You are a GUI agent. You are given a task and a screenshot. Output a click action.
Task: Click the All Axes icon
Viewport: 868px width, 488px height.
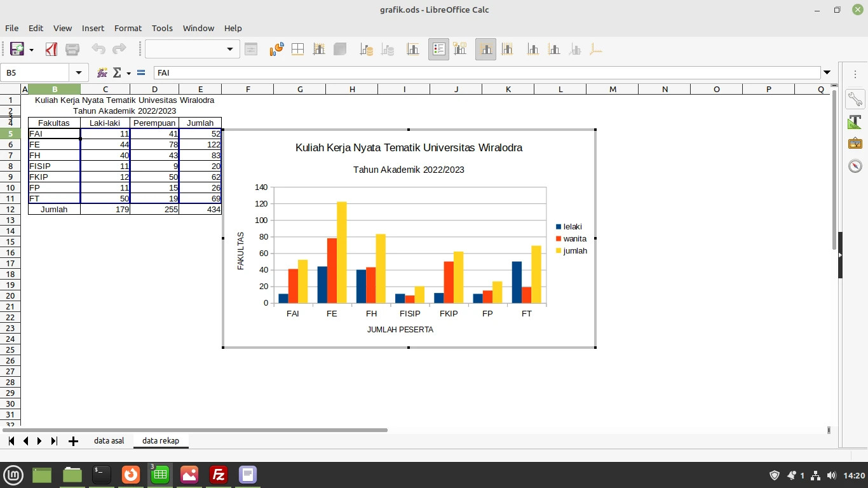click(596, 49)
